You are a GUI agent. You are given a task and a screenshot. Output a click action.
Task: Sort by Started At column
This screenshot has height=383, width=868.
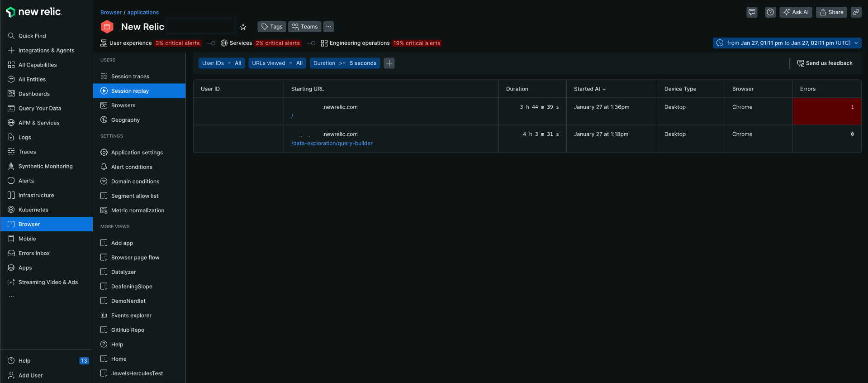coord(589,89)
